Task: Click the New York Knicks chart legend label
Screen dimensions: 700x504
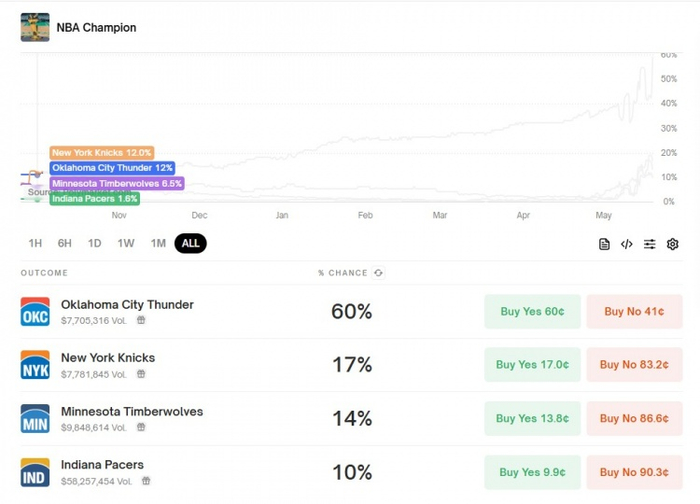Action: 102,153
